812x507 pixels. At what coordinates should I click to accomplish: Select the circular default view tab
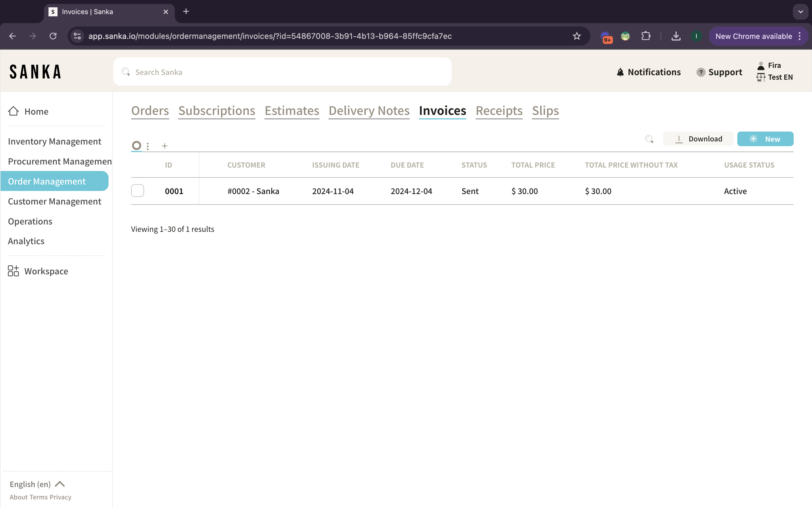[x=136, y=146]
